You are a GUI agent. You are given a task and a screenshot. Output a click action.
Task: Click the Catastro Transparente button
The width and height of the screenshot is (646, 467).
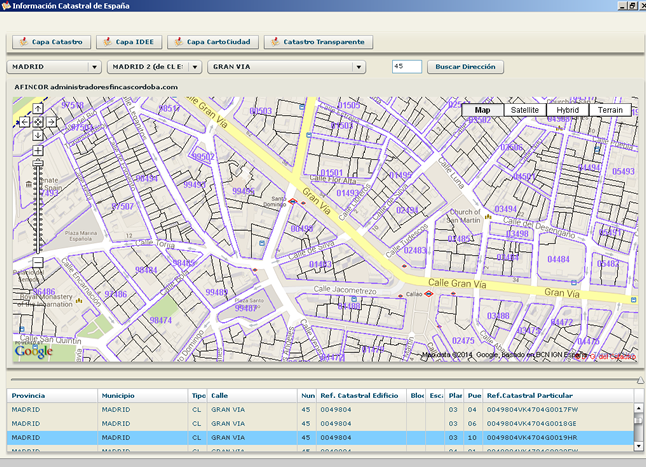point(318,42)
